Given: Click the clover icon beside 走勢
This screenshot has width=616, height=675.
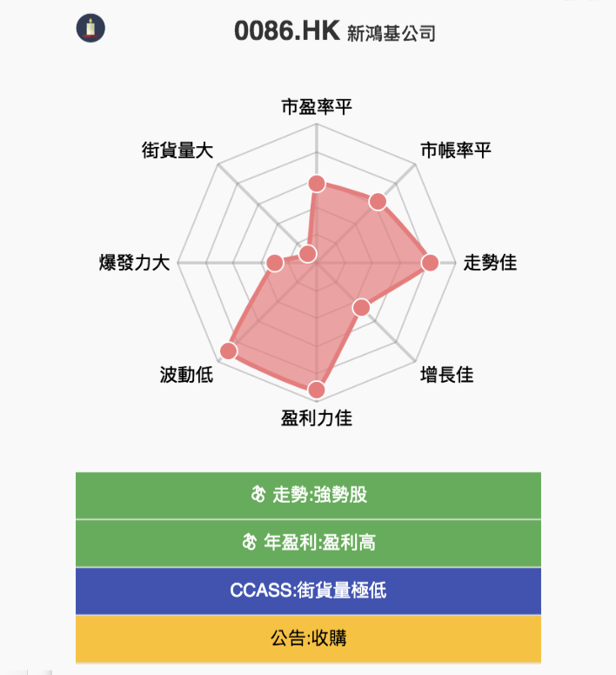Looking at the screenshot, I should click(x=258, y=494).
